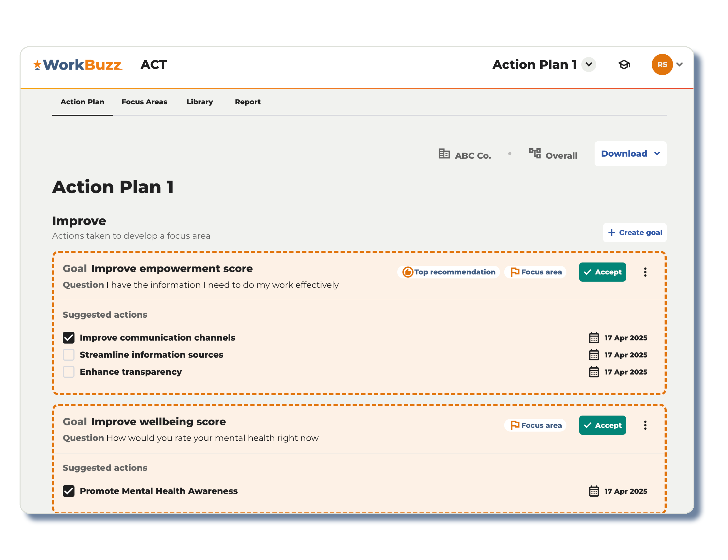Open the three-dot menu for Improve empowerment score

(x=645, y=272)
